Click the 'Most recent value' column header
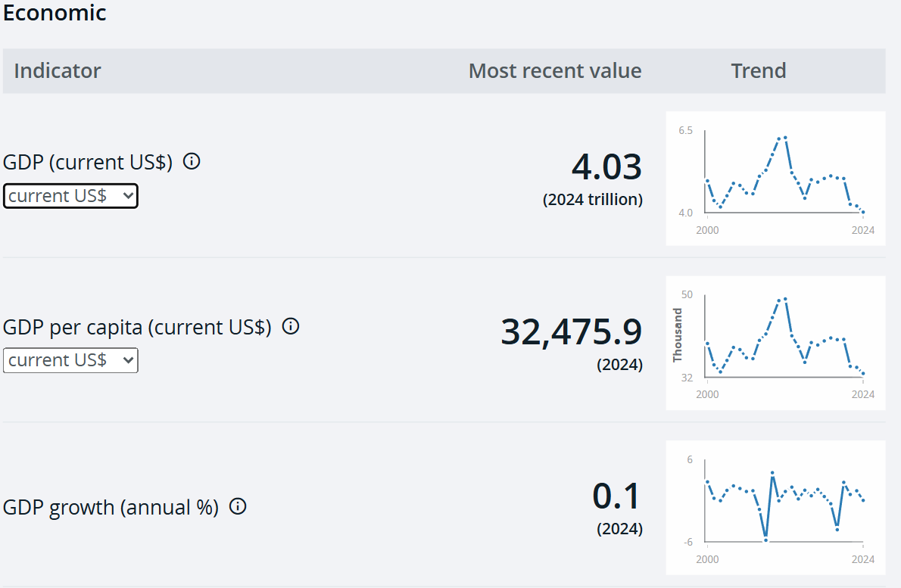Screen dimensions: 901x588 (x=555, y=70)
